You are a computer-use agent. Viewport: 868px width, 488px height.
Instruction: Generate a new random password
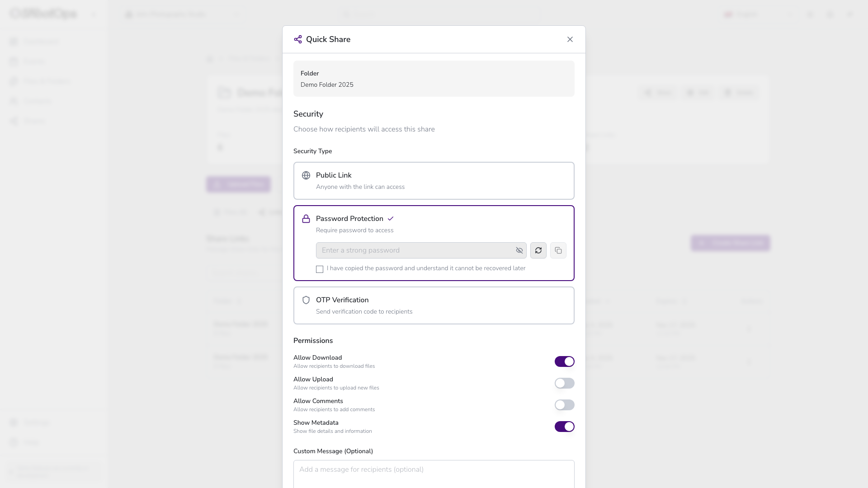click(x=538, y=250)
